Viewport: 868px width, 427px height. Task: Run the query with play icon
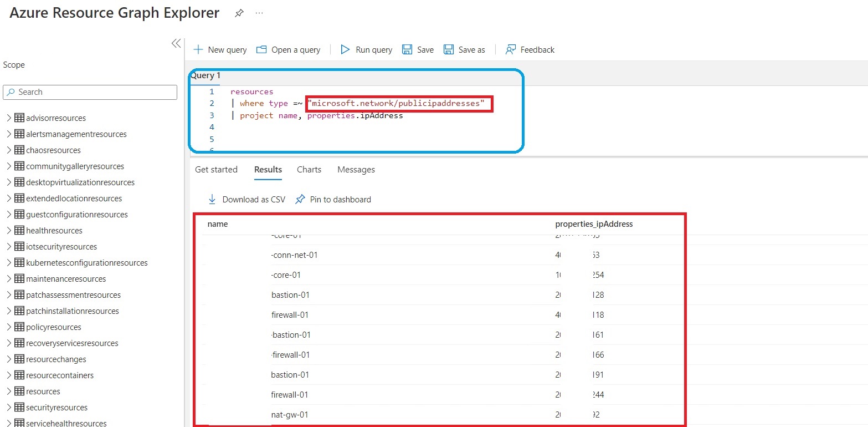(345, 50)
